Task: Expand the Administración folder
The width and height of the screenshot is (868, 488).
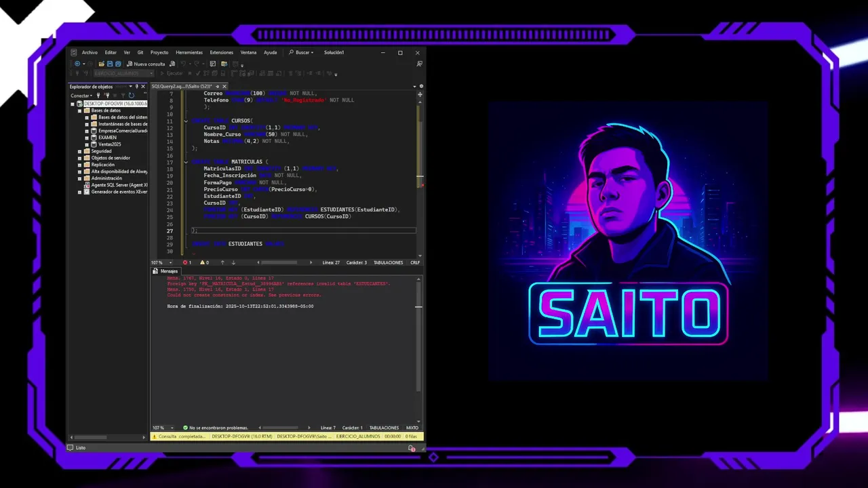Action: [x=79, y=178]
